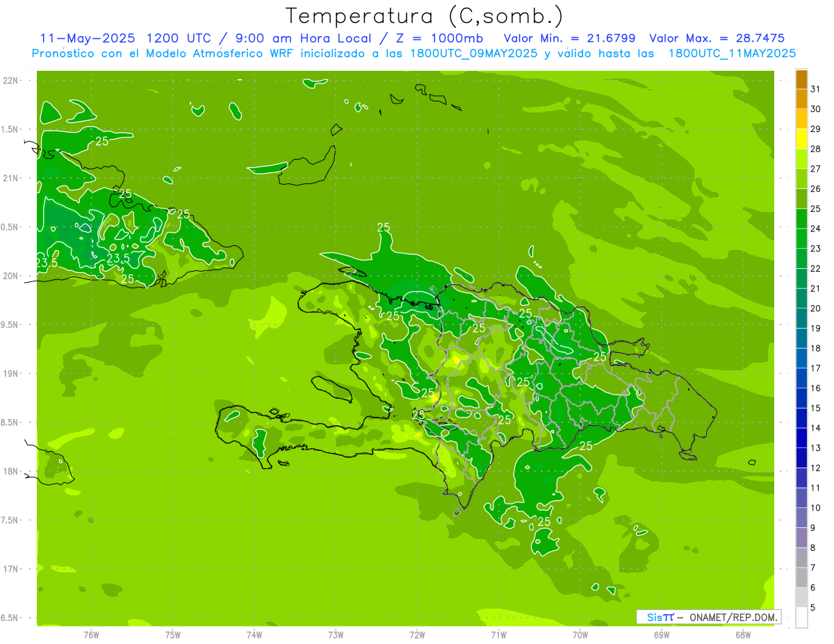Click the '75W' longitude axis label
Viewport: 834px width, 644px height.
coord(173,635)
